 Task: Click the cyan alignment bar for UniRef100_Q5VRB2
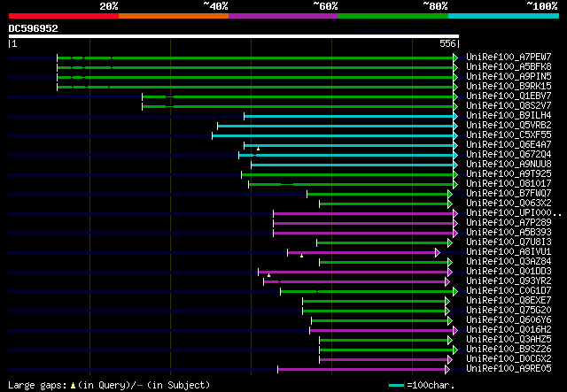pos(335,126)
